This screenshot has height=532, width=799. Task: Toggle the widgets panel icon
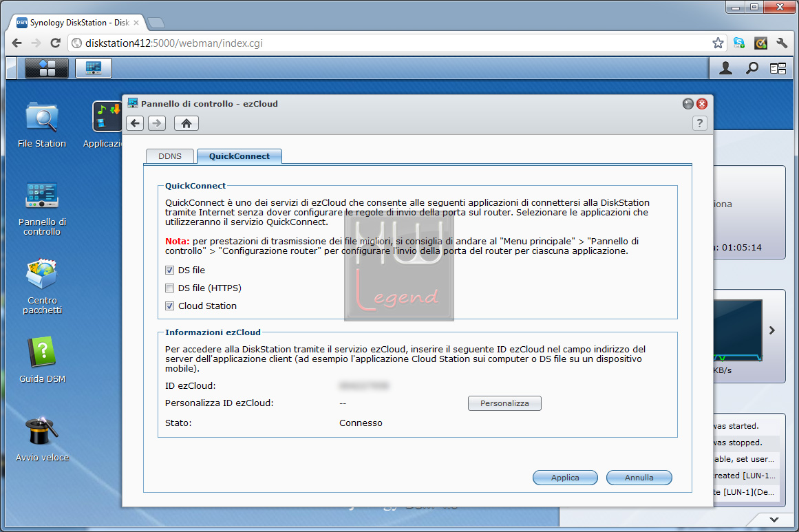[x=778, y=68]
